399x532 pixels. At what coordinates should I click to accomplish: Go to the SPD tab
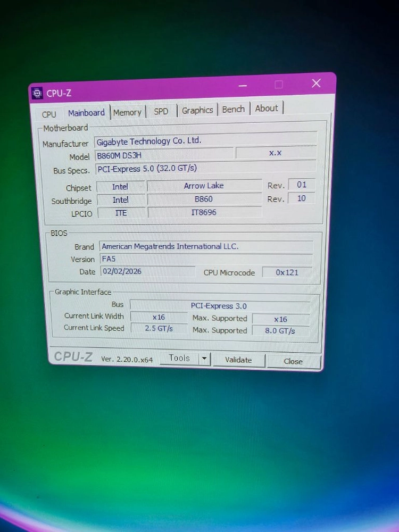tap(161, 111)
